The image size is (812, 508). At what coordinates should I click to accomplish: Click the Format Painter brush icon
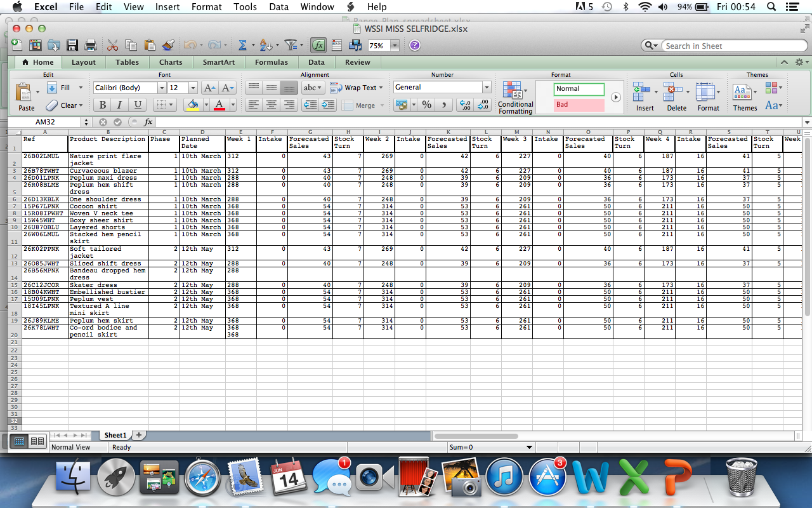point(167,45)
